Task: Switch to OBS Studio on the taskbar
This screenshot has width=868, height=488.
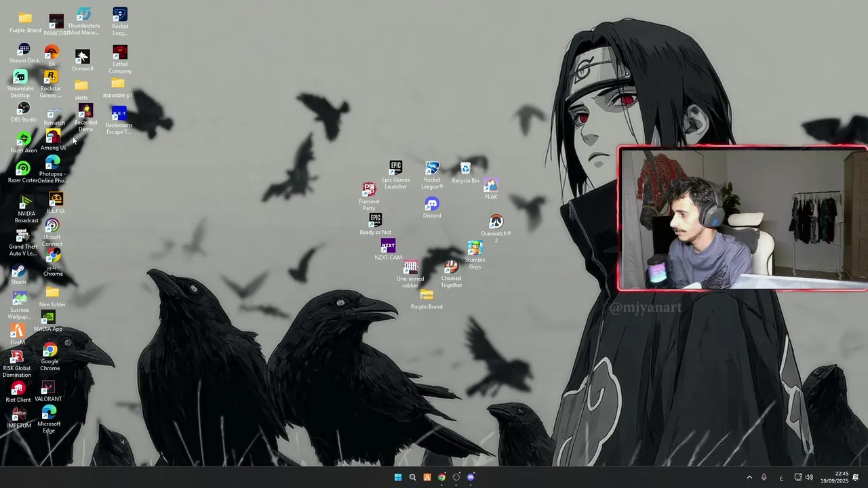Action: point(456,477)
